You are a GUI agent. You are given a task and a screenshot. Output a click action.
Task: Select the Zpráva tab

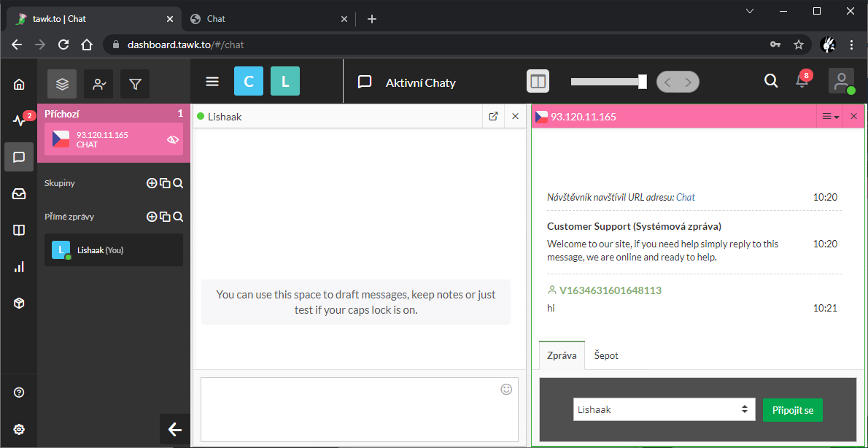[x=562, y=355]
